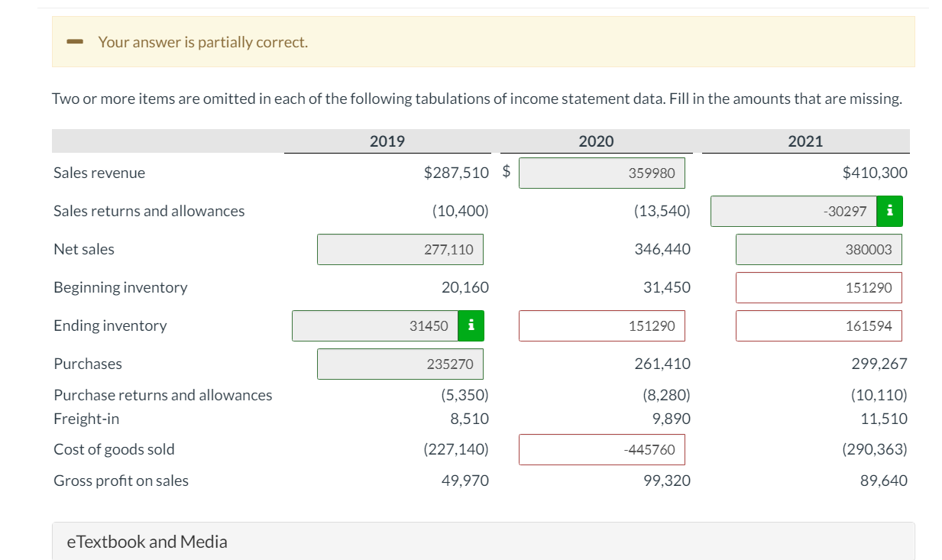Select the 2019 Net sales input field
942x560 pixels.
(400, 249)
